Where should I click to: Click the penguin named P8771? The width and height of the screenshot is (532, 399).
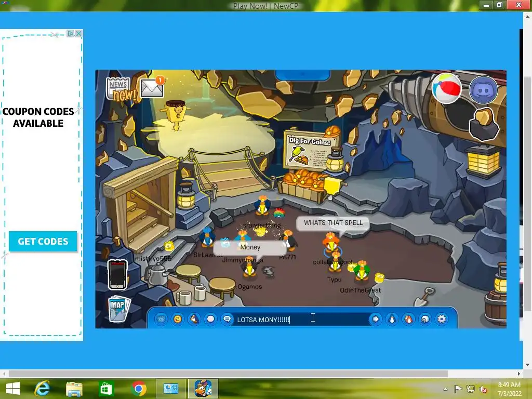click(x=288, y=240)
